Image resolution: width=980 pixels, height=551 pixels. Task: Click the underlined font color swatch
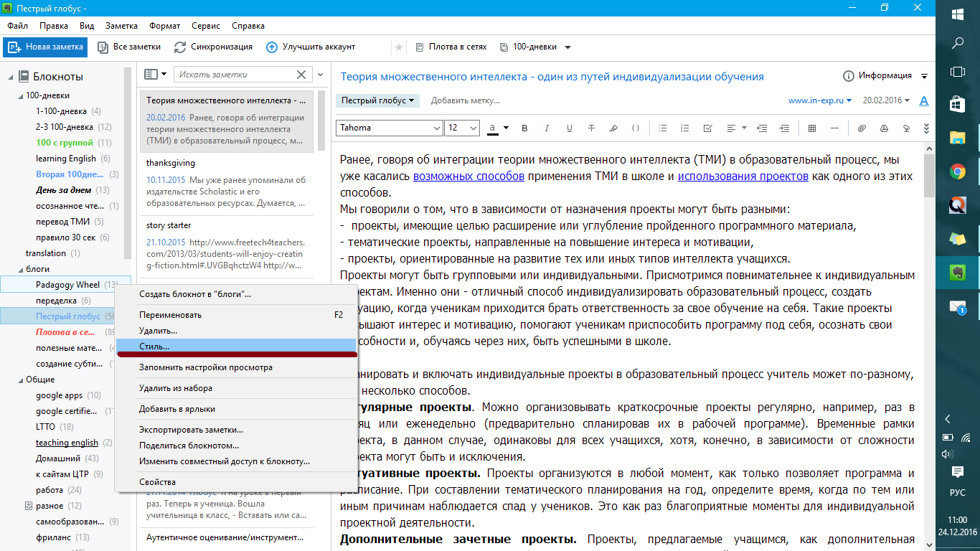coord(493,128)
